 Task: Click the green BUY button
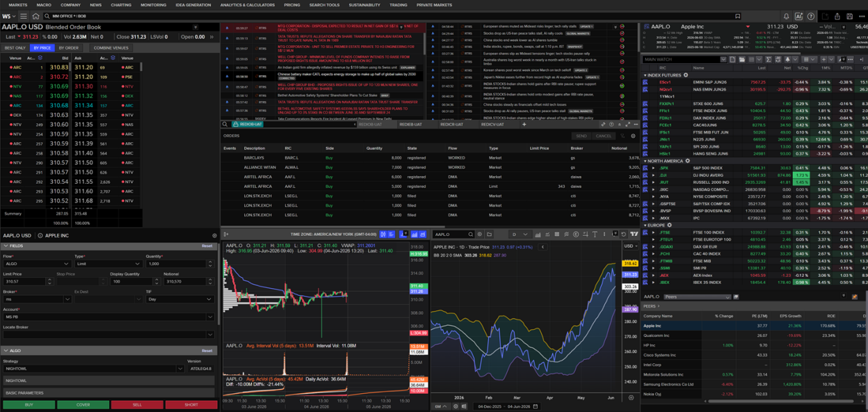pyautogui.click(x=29, y=404)
